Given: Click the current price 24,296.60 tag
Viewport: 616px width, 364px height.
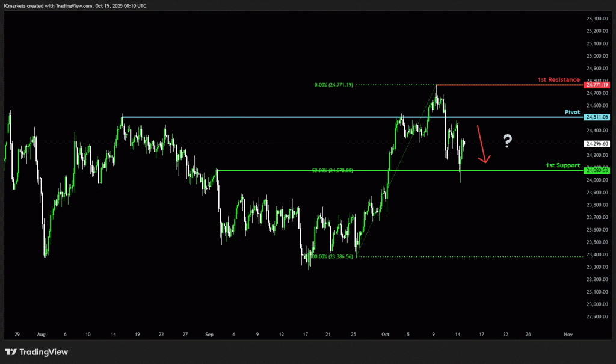Looking at the screenshot, I should (597, 144).
